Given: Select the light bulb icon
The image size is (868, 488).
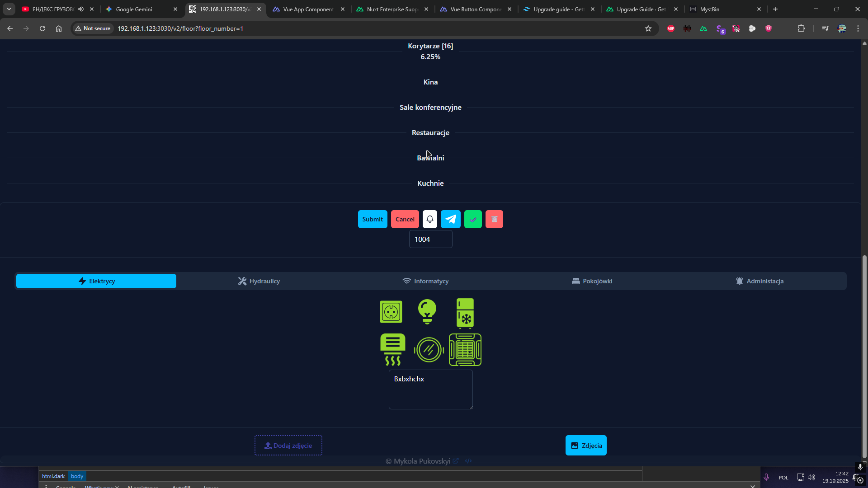Looking at the screenshot, I should coord(427,312).
